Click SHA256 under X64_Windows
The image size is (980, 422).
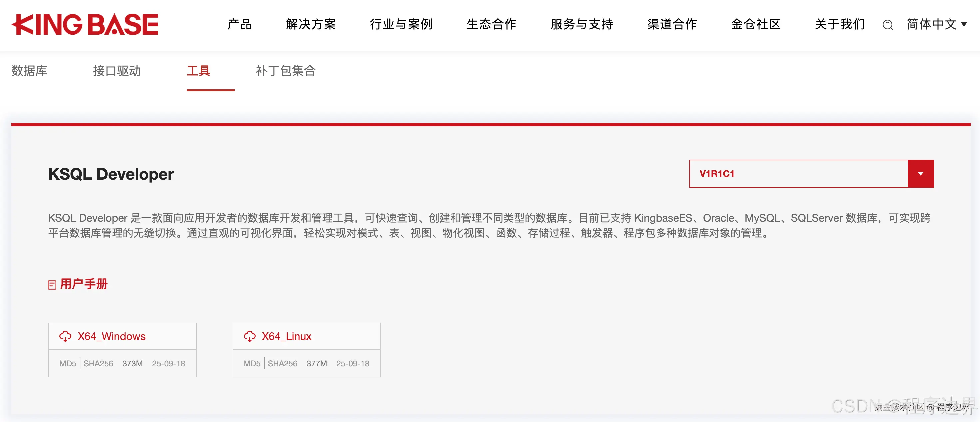[x=98, y=363]
